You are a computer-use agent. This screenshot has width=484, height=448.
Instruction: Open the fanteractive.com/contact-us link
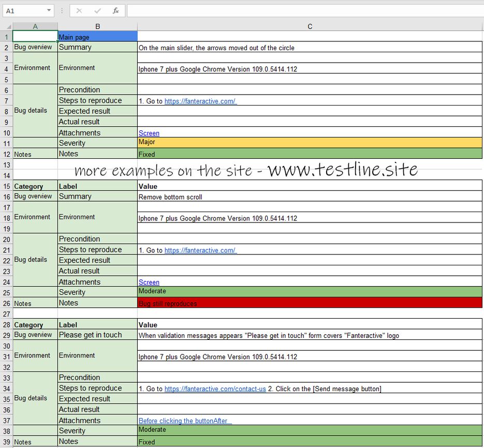pyautogui.click(x=215, y=389)
